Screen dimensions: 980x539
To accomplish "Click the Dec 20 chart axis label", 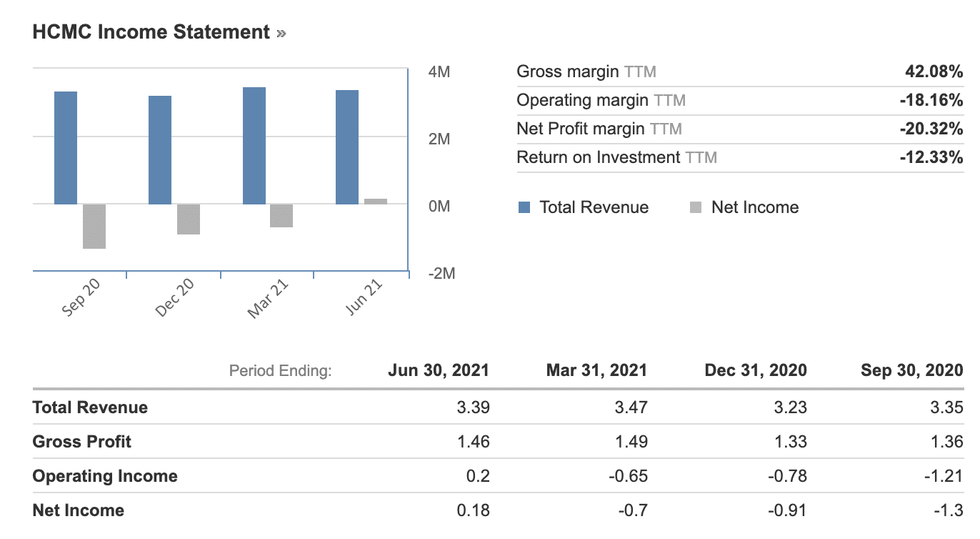I will (175, 297).
